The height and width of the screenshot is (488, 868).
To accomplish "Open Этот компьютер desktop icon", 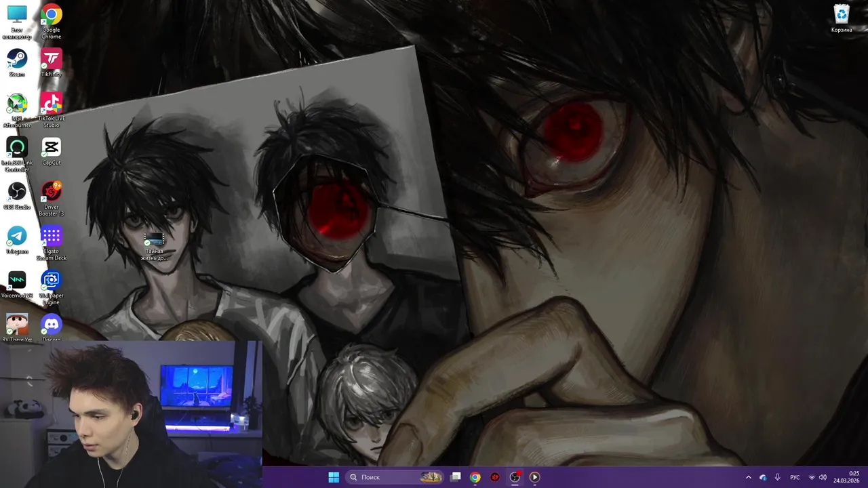I will pos(17,22).
